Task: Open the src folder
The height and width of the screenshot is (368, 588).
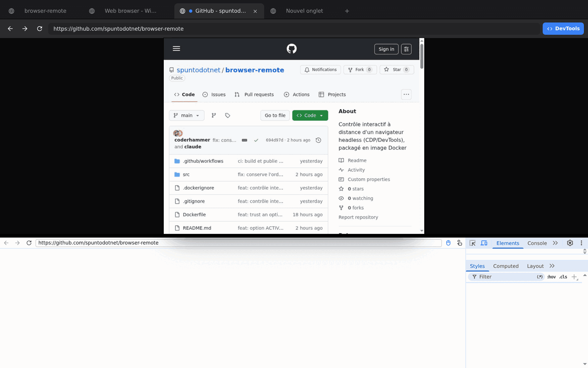Action: click(186, 175)
